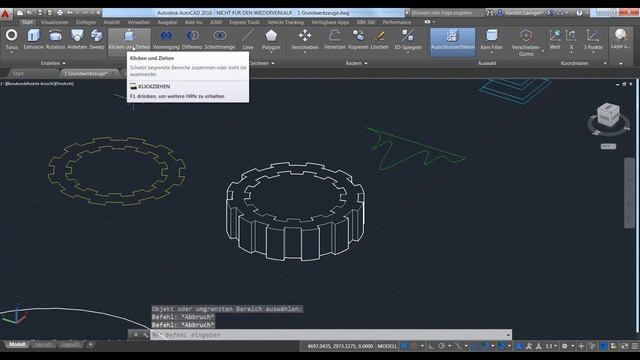
Task: Open the command line history arrow
Action: [x=508, y=335]
